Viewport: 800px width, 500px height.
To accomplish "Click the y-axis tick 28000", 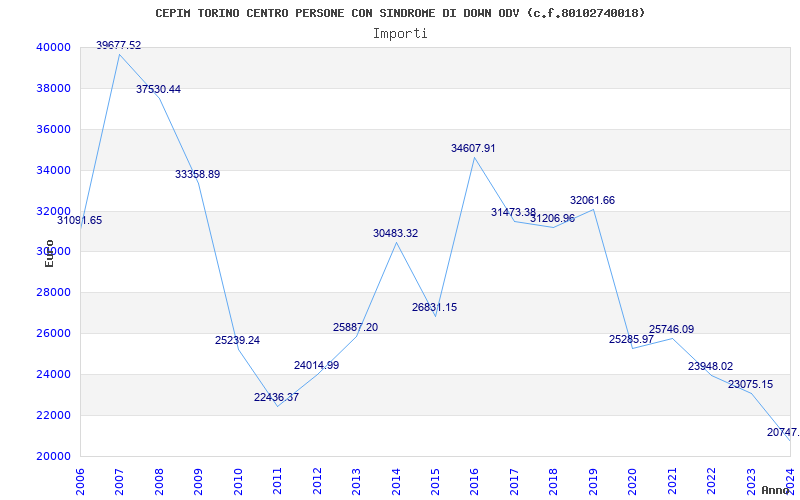I will pos(53,293).
